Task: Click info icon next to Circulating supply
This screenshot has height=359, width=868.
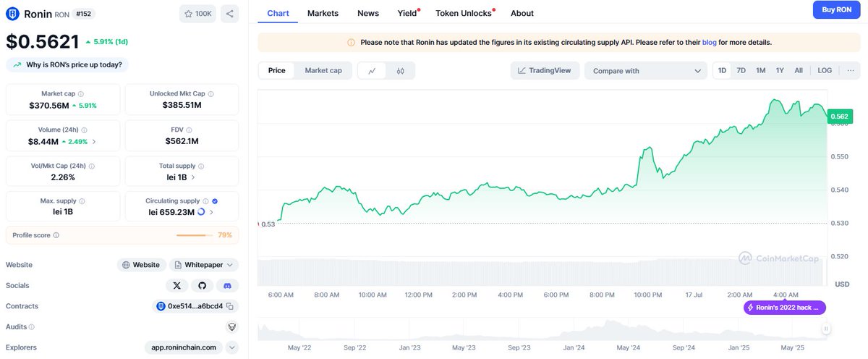Action: click(x=205, y=200)
